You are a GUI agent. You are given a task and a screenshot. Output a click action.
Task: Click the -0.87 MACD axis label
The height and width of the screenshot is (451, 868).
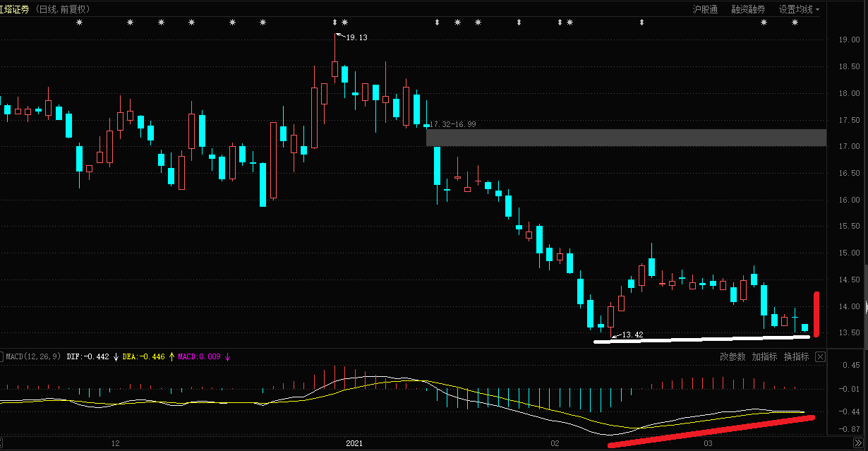point(849,429)
